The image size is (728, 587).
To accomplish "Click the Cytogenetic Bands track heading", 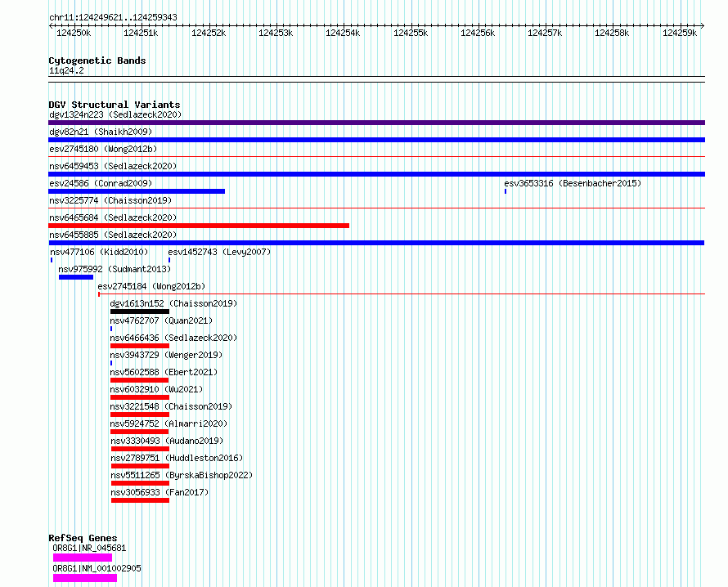I will coord(97,60).
